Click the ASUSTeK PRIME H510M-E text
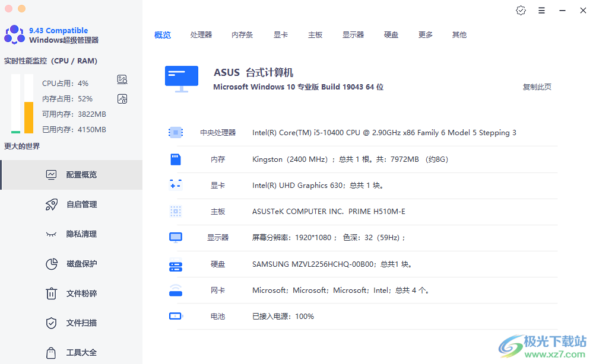This screenshot has width=593, height=364. (x=329, y=212)
